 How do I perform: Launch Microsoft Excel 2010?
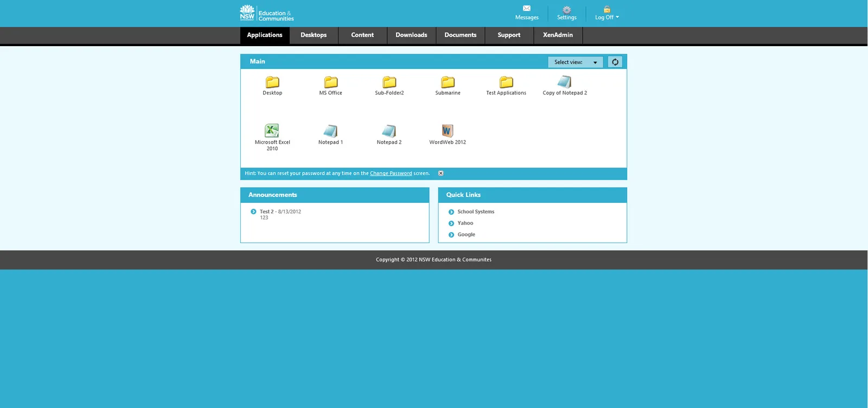tap(272, 131)
